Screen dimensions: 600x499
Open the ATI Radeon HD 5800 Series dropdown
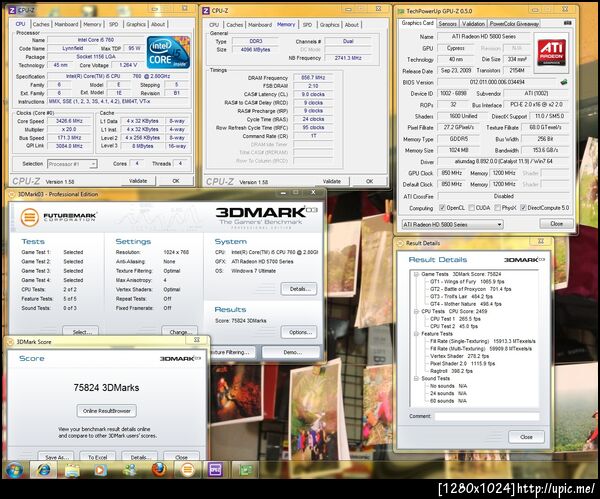(452, 225)
